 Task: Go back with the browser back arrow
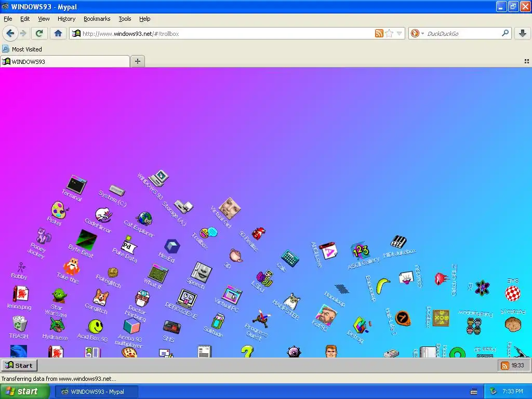tap(10, 33)
